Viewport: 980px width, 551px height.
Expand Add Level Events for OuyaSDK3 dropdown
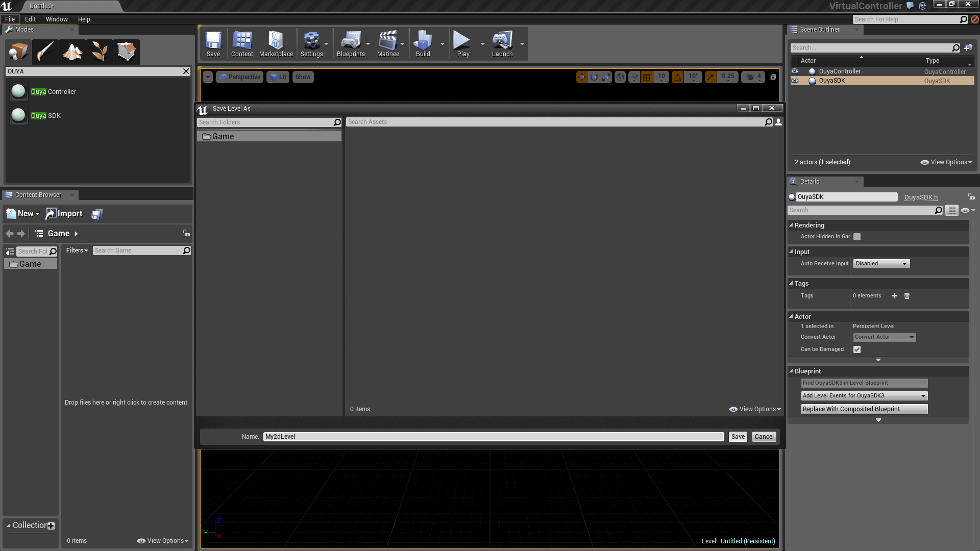tap(864, 396)
